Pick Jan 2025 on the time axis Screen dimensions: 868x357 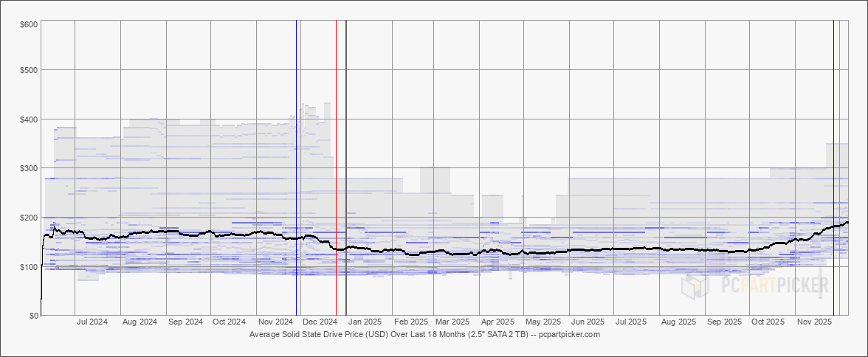click(x=365, y=322)
